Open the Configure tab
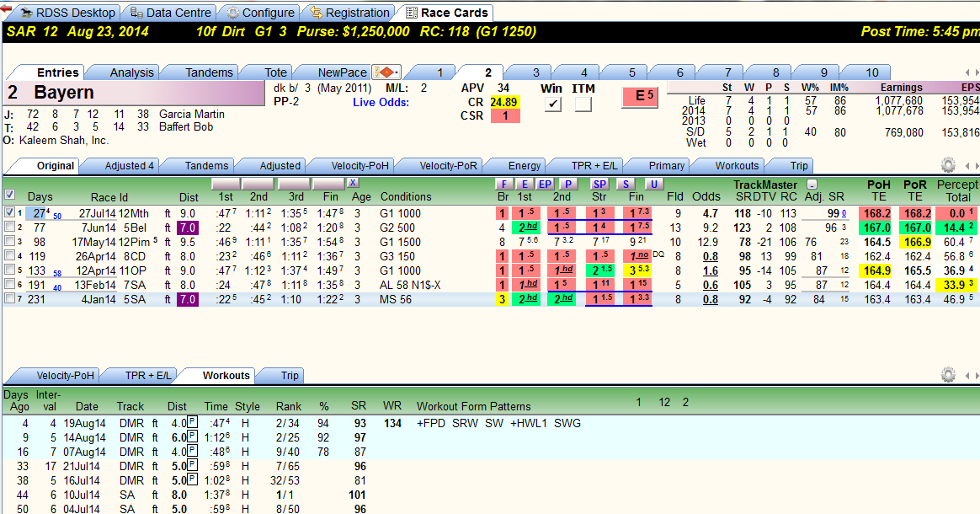 click(x=261, y=13)
